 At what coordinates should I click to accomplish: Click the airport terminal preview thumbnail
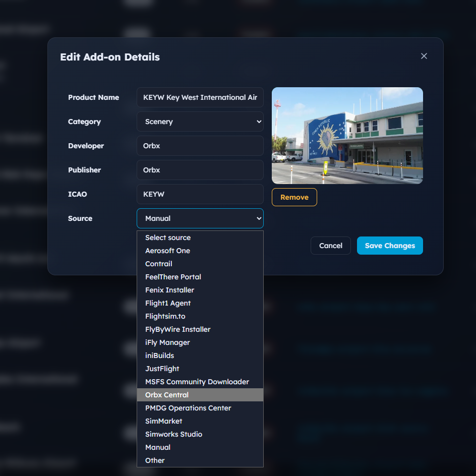coord(347,135)
